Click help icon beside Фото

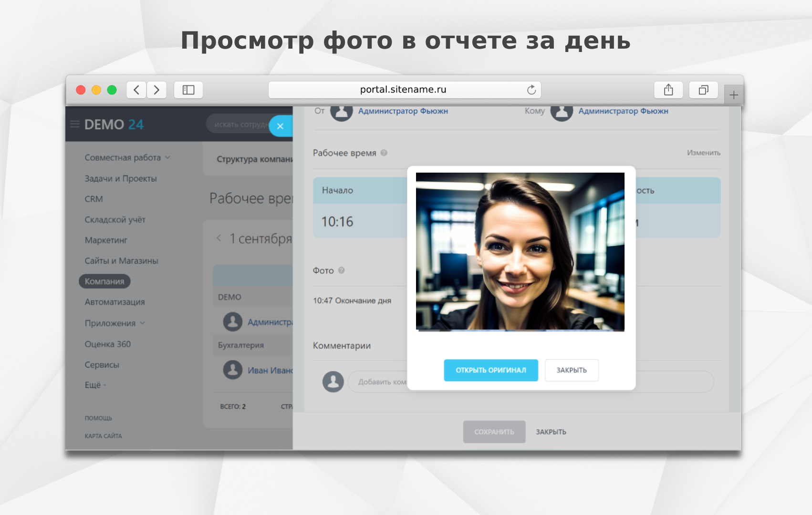coord(342,270)
